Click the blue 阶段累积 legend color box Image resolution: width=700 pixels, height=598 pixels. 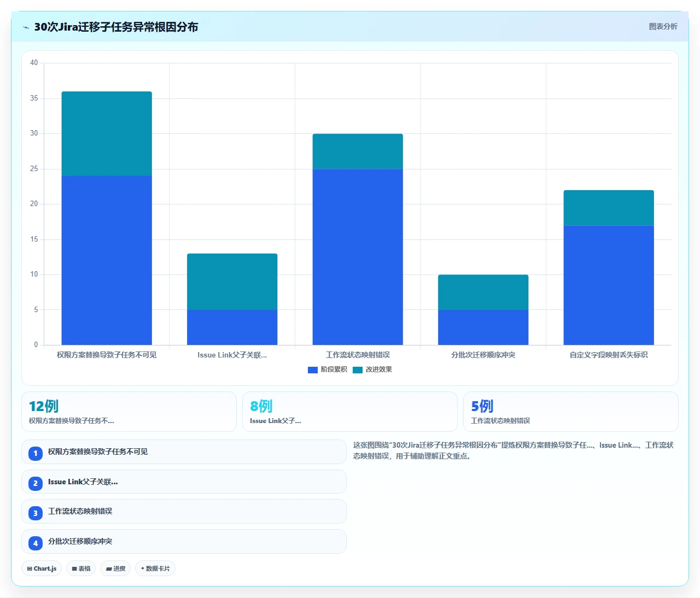tap(313, 370)
